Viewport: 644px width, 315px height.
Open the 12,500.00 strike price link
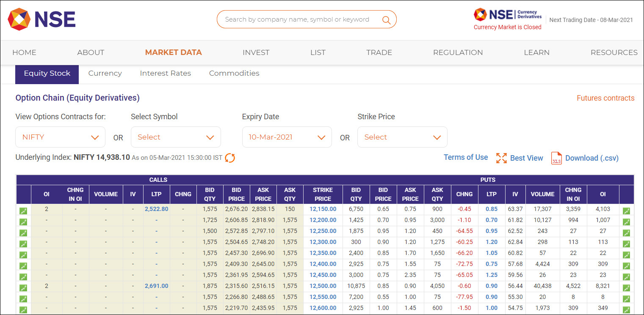[323, 286]
